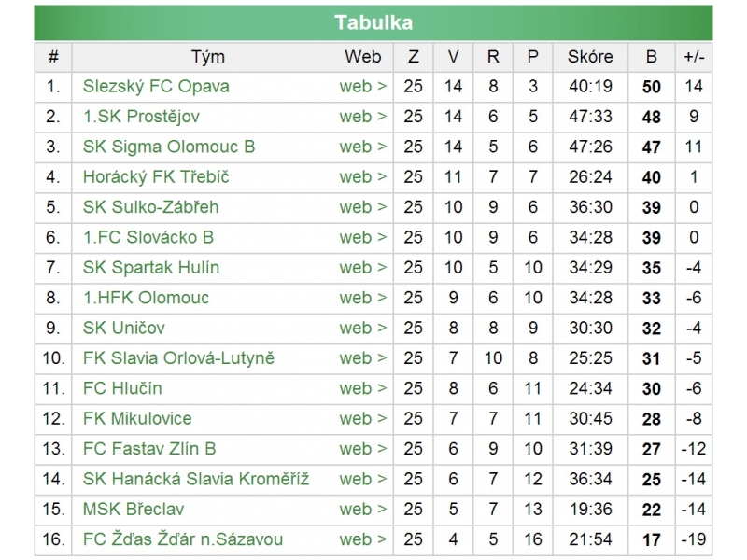Click web link for FK Slavia Orlová-Lutyně

tap(362, 358)
